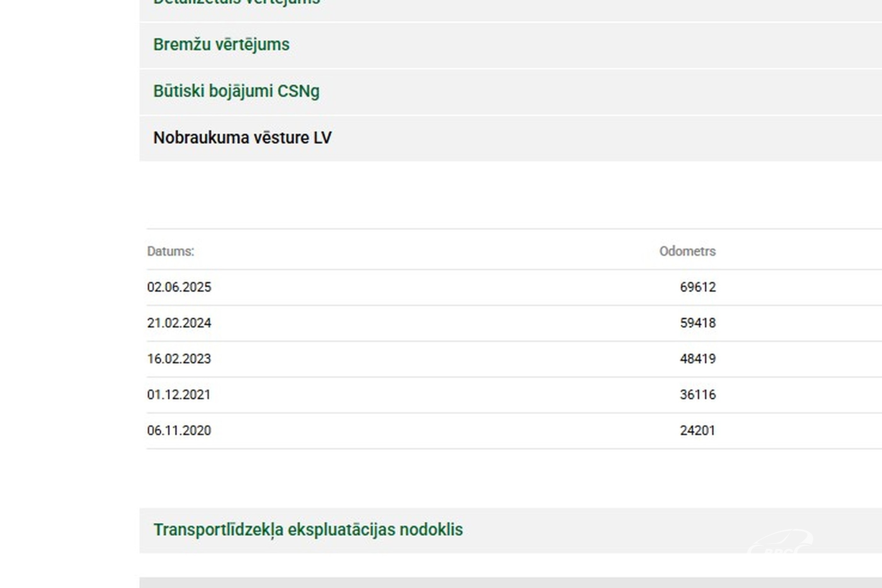The height and width of the screenshot is (588, 882).
Task: Open the Būtiski bojājumi CSNg section
Action: 236,91
